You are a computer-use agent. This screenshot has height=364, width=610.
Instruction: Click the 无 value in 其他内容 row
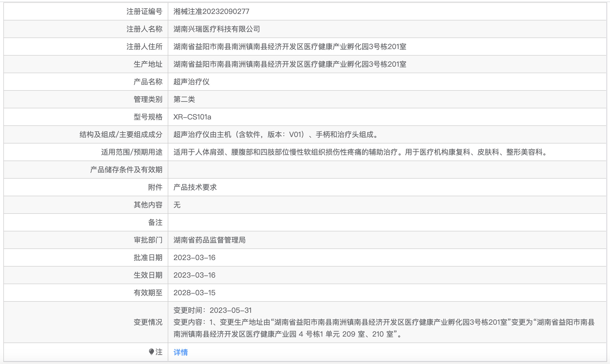[177, 205]
